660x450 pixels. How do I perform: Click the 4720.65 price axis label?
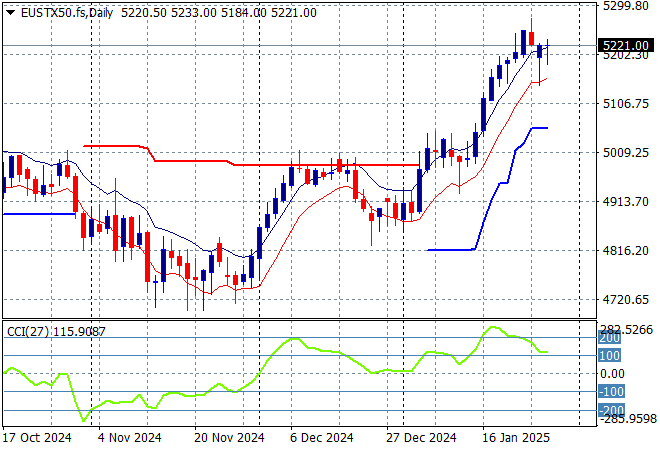click(x=627, y=299)
